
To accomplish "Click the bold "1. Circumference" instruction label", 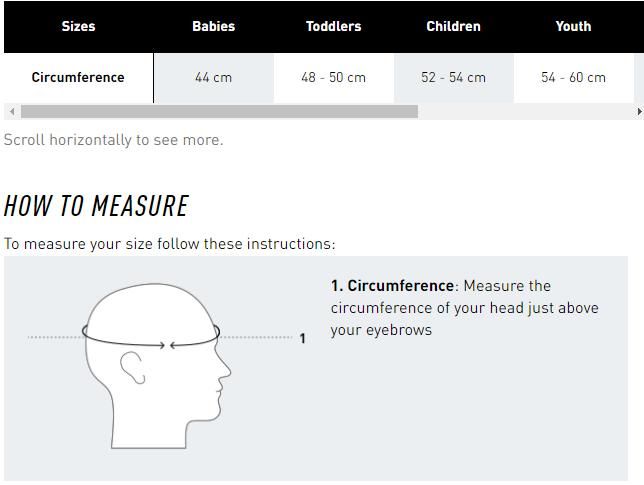I will point(392,286).
